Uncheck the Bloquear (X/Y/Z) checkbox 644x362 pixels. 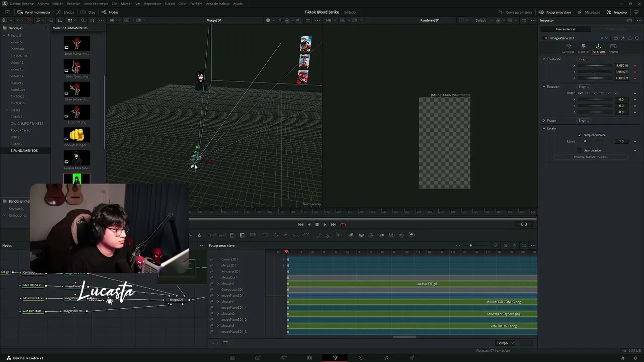click(x=580, y=135)
